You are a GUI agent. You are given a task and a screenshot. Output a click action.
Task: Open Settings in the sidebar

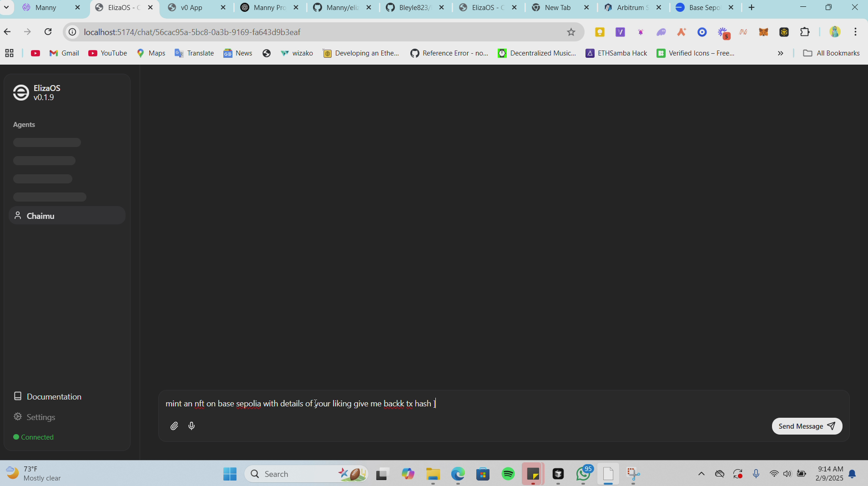pyautogui.click(x=40, y=417)
